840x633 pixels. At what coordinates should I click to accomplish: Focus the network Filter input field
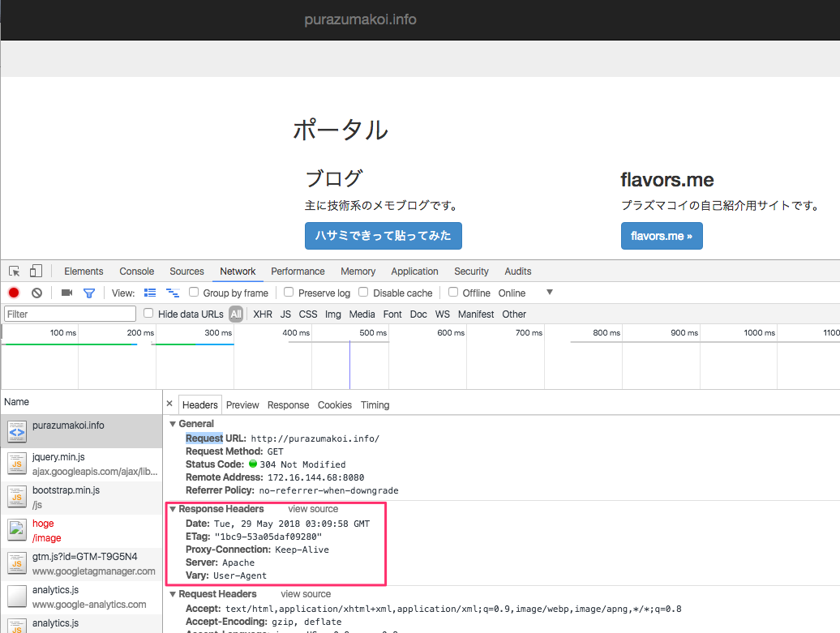[x=71, y=314]
